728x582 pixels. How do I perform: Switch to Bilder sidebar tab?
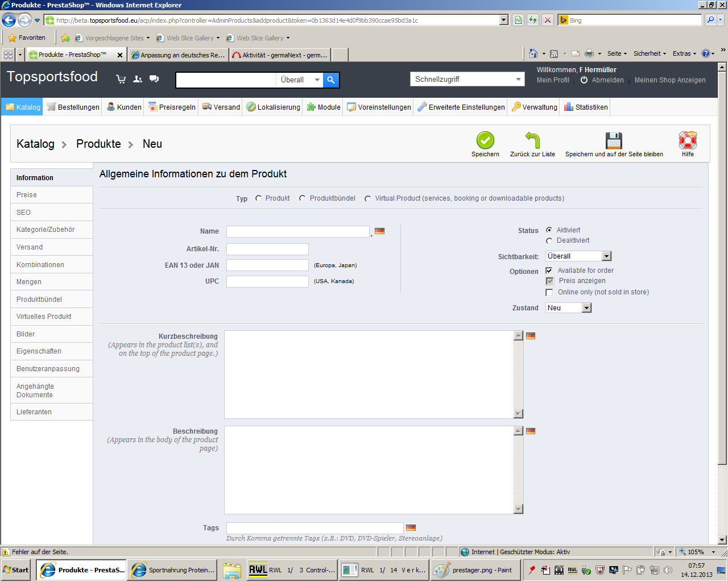tap(51, 334)
